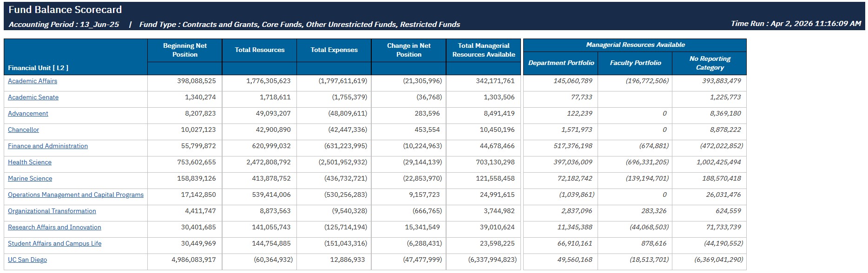Click the Fund Balance Scorecard title
The image size is (868, 273).
(x=65, y=10)
